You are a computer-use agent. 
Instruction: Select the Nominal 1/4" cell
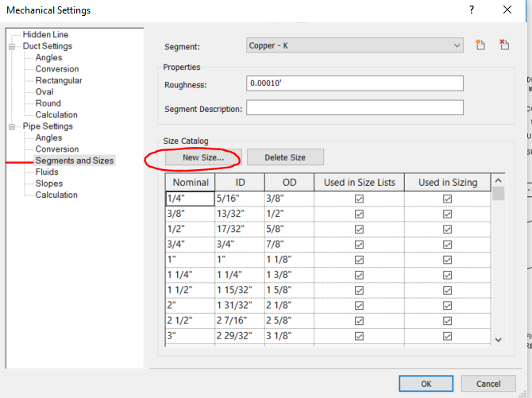point(191,199)
